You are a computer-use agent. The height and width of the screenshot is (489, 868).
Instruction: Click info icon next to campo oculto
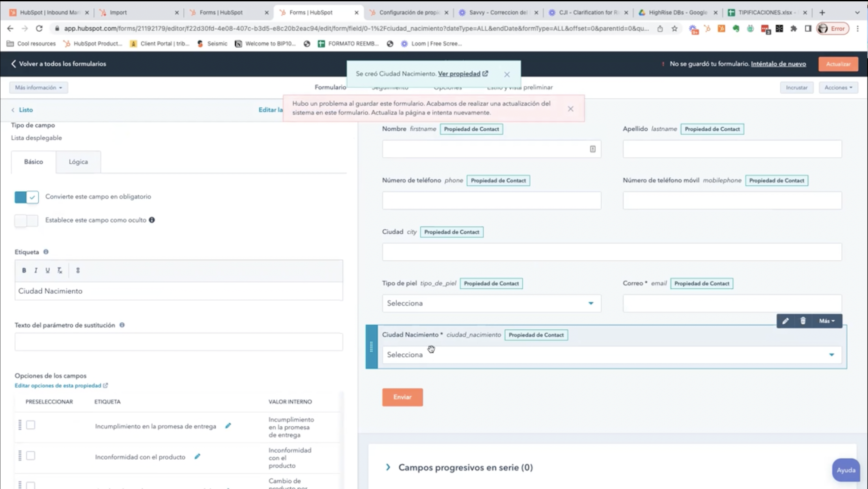(x=152, y=220)
